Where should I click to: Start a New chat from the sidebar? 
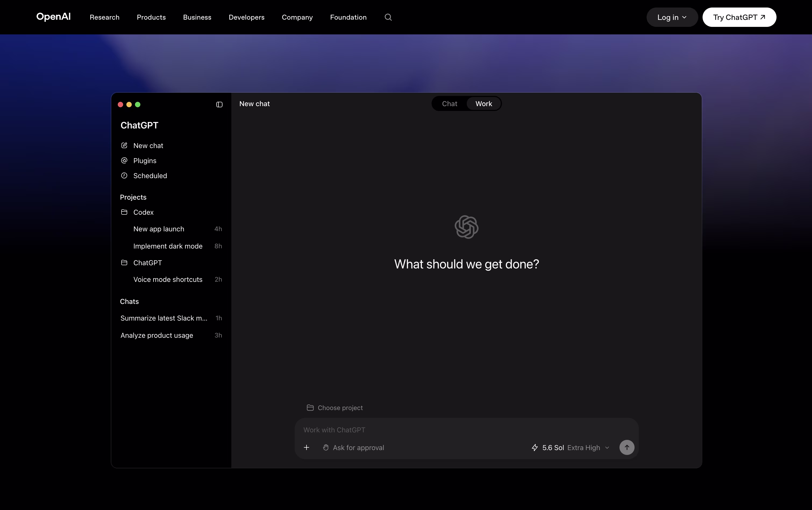click(148, 145)
